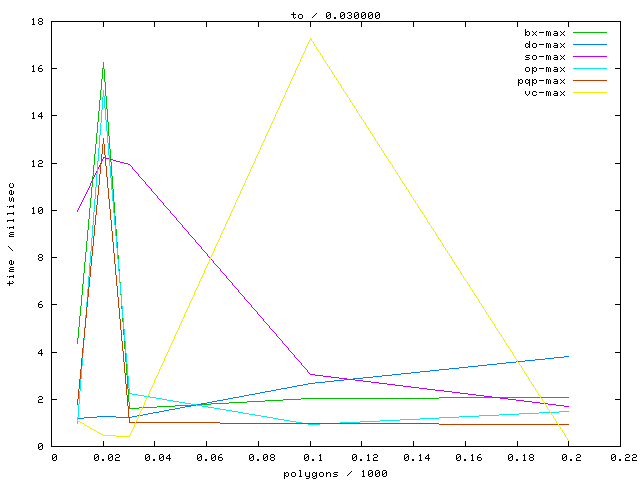Click the do-max legend label
Image resolution: width=640 pixels, height=480 pixels.
pos(545,45)
